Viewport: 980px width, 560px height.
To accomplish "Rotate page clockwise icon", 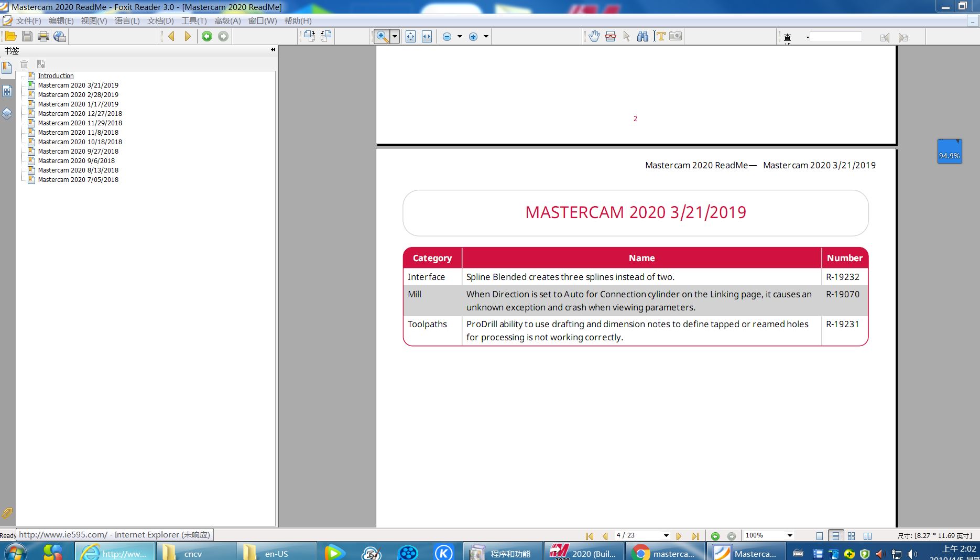I will tap(310, 36).
